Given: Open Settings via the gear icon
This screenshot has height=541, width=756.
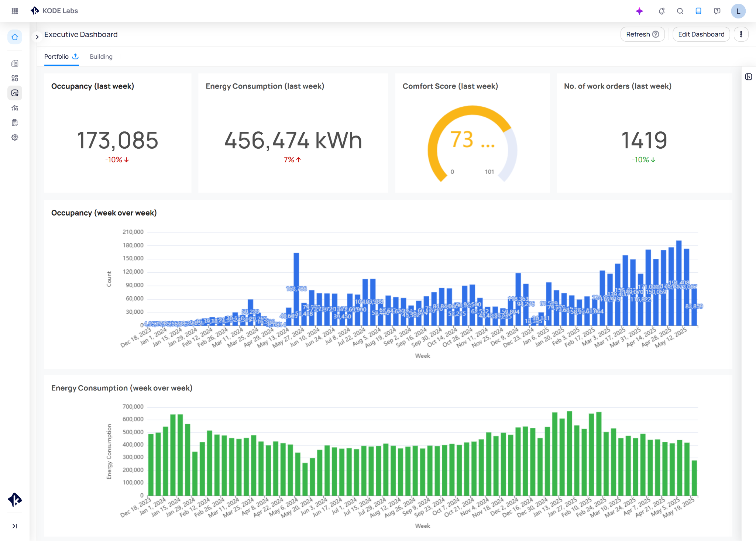Looking at the screenshot, I should click(x=15, y=137).
